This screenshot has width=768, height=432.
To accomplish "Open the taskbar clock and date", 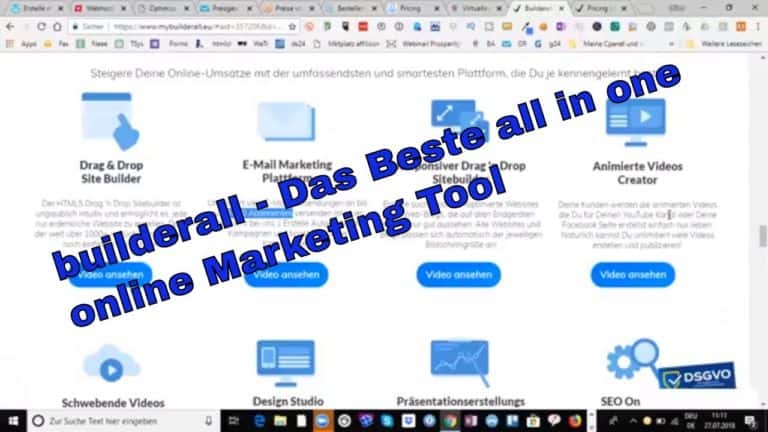I will point(720,421).
